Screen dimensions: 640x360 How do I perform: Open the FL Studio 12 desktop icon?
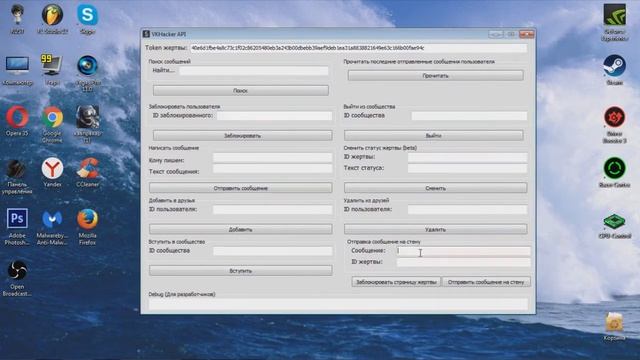pos(52,16)
